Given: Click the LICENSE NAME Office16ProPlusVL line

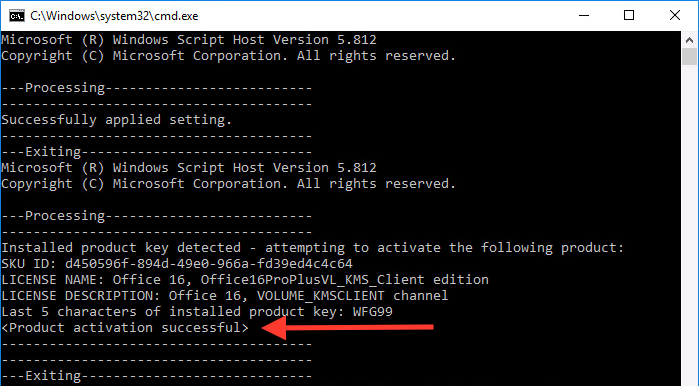Looking at the screenshot, I should pyautogui.click(x=245, y=279).
